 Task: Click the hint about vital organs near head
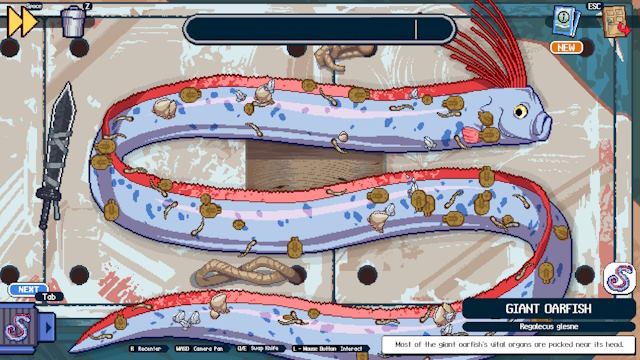tap(509, 344)
